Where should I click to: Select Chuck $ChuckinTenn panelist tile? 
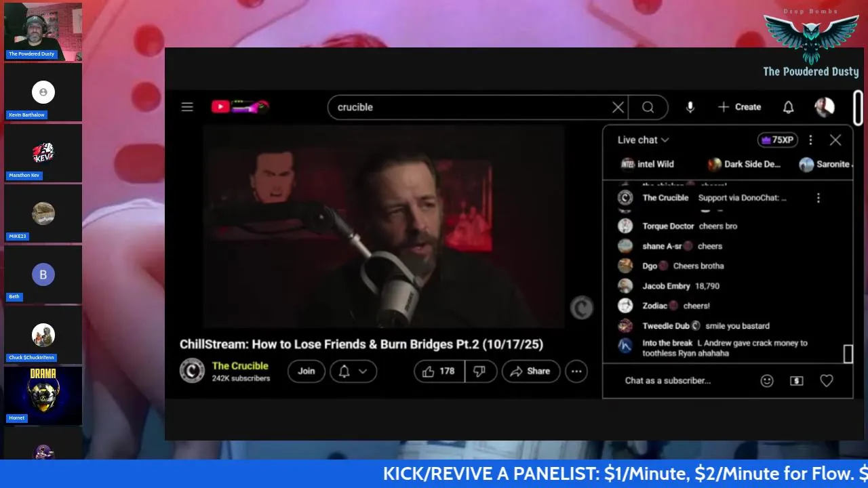[43, 335]
